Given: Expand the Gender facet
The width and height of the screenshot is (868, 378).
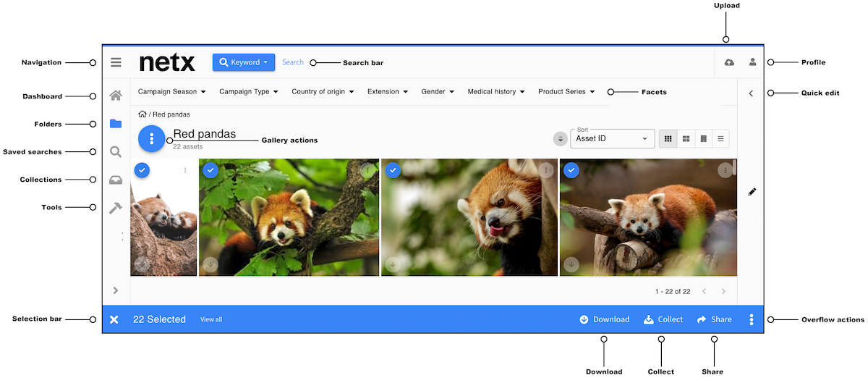Looking at the screenshot, I should click(438, 92).
